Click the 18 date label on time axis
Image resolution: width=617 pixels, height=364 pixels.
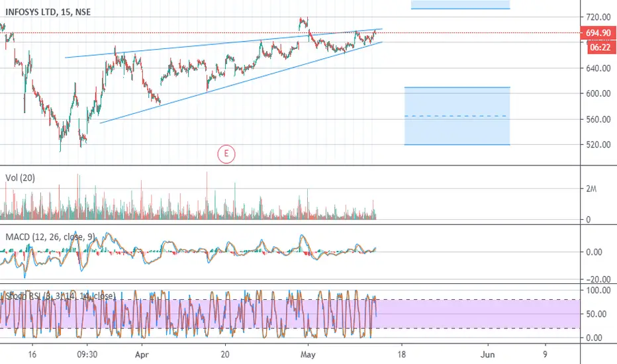[401, 355]
